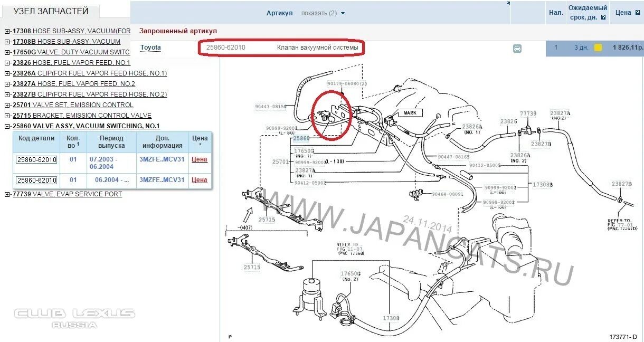
Task: Open 17308 HOSE SUB-ASSY, VACUUM(FOR link
Action: tap(71, 31)
